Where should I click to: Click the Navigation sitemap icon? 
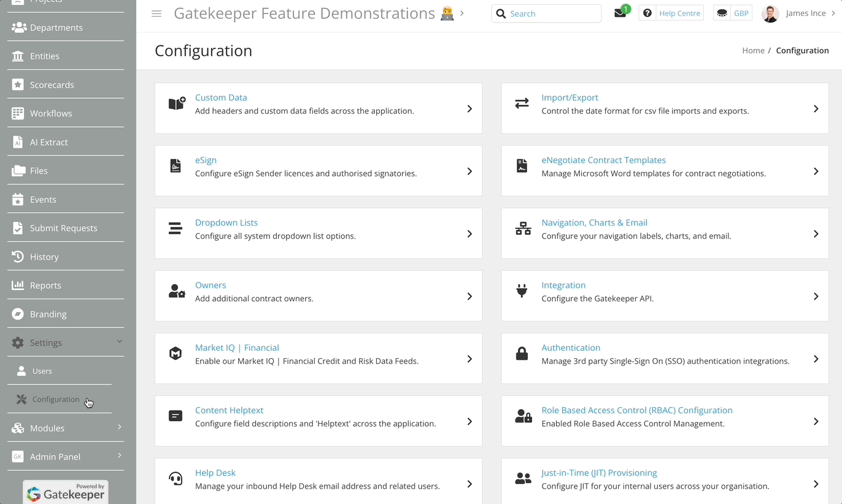click(523, 229)
